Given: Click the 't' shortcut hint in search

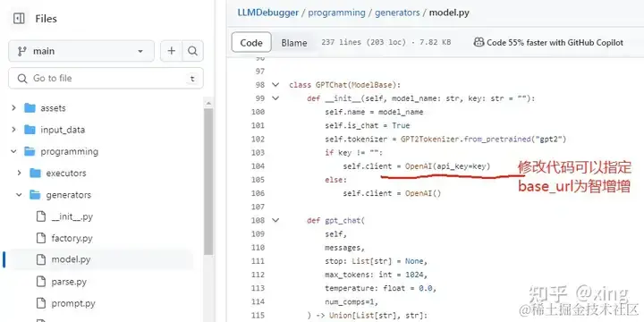Looking at the screenshot, I should pyautogui.click(x=192, y=79).
